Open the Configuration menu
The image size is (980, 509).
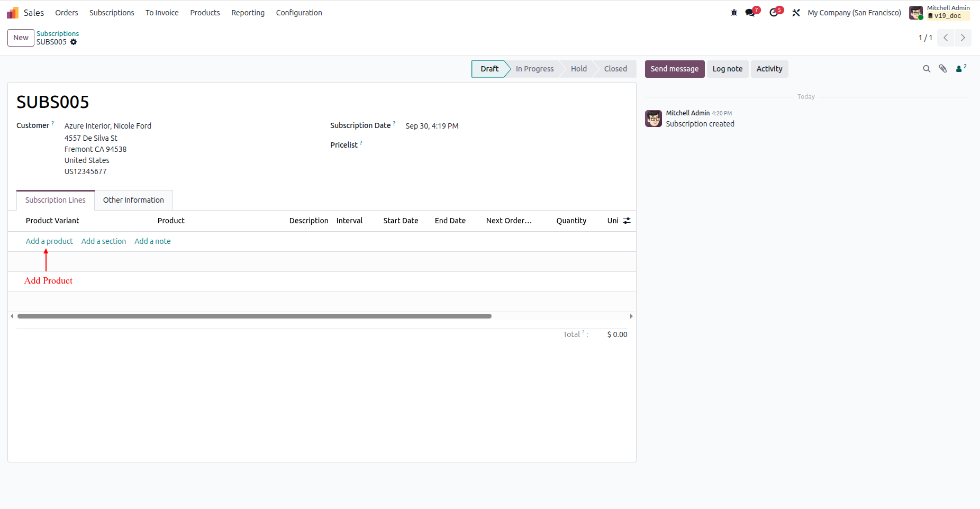(x=299, y=13)
